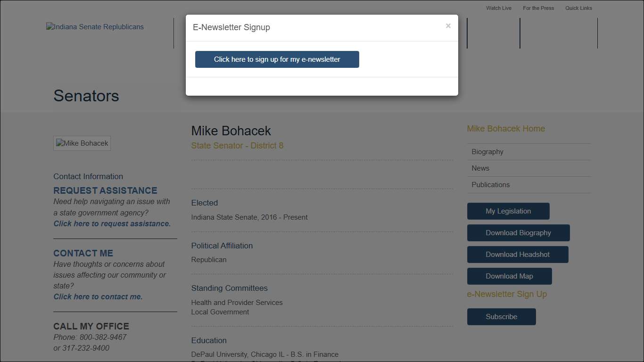
Task: Click the 800-382-9467 phone number
Action: 103,337
